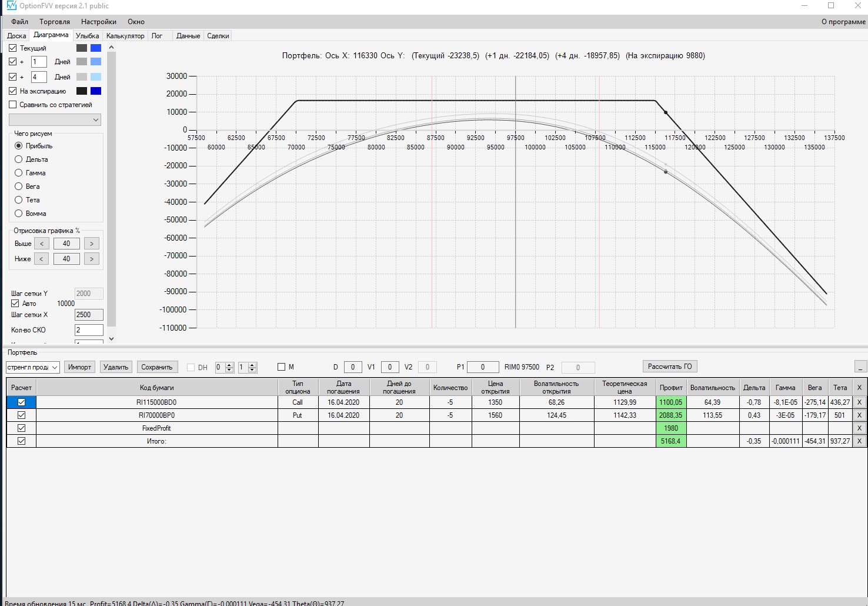
Task: Expand the 'стренгл прод' portfolio dropdown
Action: pyautogui.click(x=33, y=367)
